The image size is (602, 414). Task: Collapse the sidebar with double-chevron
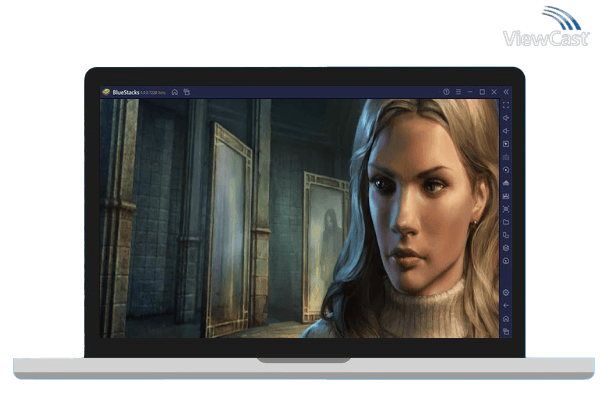click(506, 92)
